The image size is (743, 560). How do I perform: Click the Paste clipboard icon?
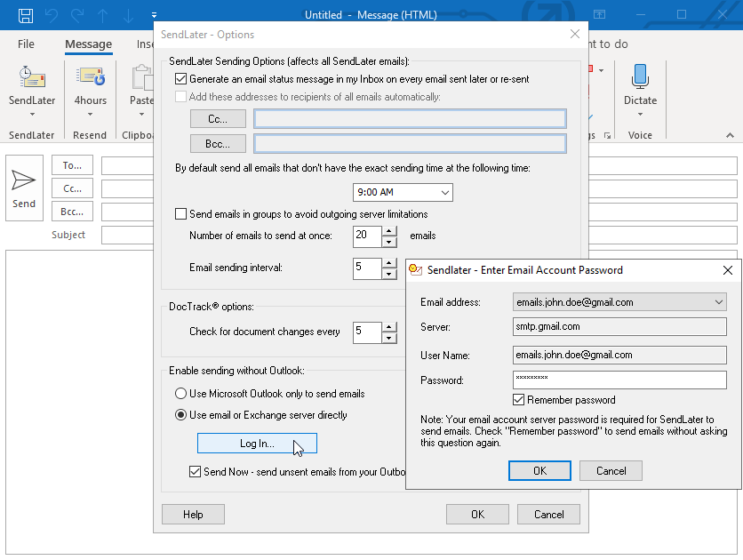click(142, 77)
